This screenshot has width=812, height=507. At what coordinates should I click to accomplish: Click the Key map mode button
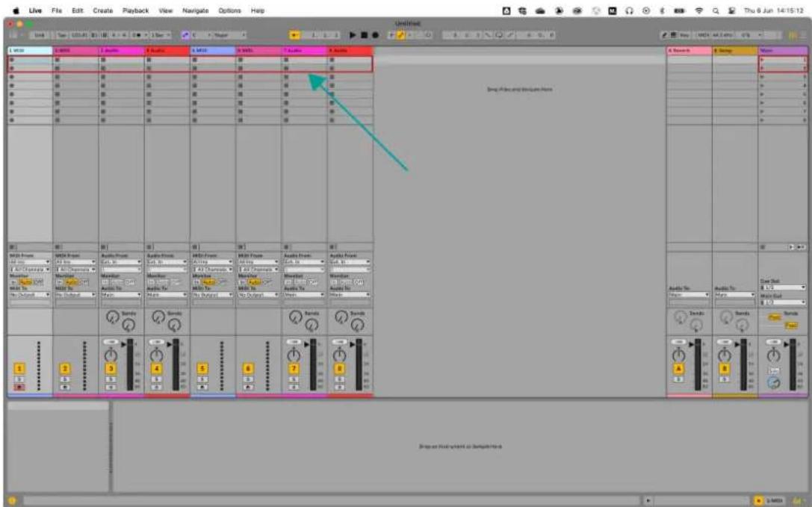pos(684,34)
